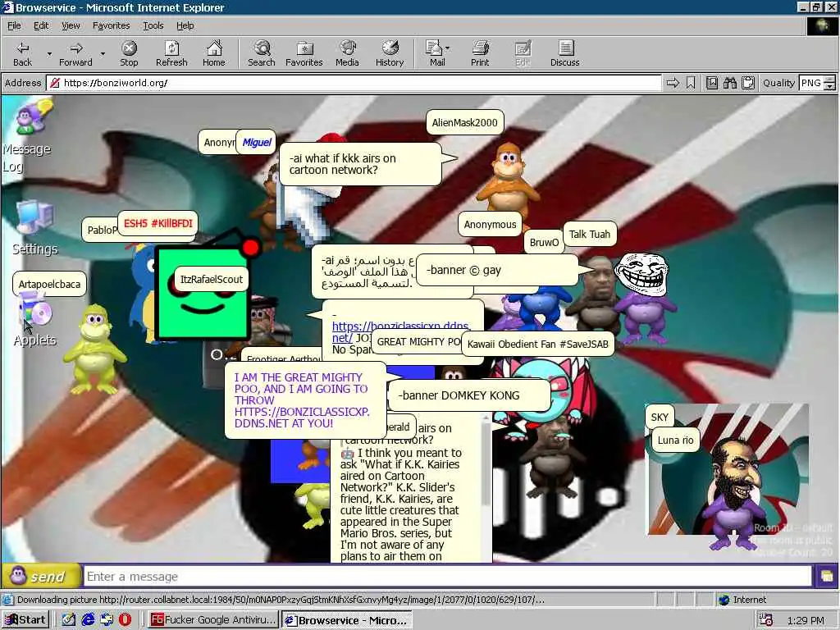Click the Back arrow toolbar button
Screen dimensions: 840x630
pos(22,53)
